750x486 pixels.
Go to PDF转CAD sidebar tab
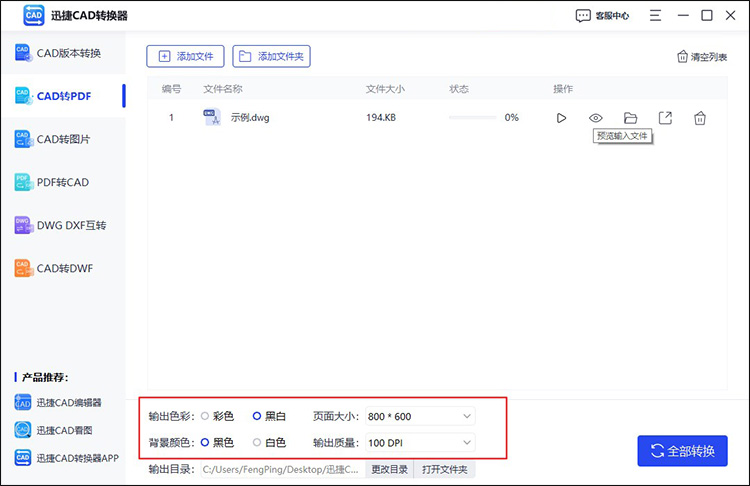(63, 182)
